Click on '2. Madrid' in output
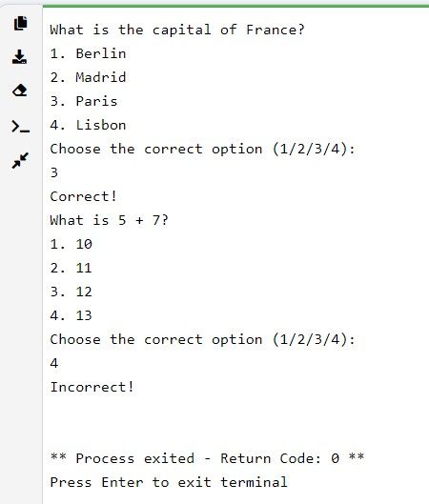Viewport: 429px width, 504px height. pos(88,77)
